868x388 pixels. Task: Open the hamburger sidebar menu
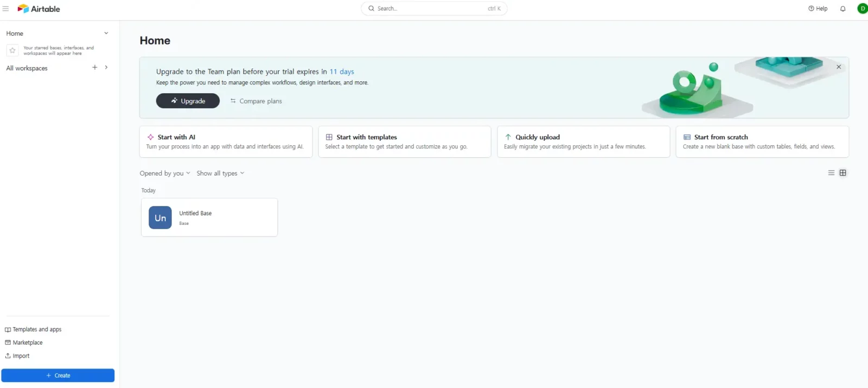[x=6, y=9]
